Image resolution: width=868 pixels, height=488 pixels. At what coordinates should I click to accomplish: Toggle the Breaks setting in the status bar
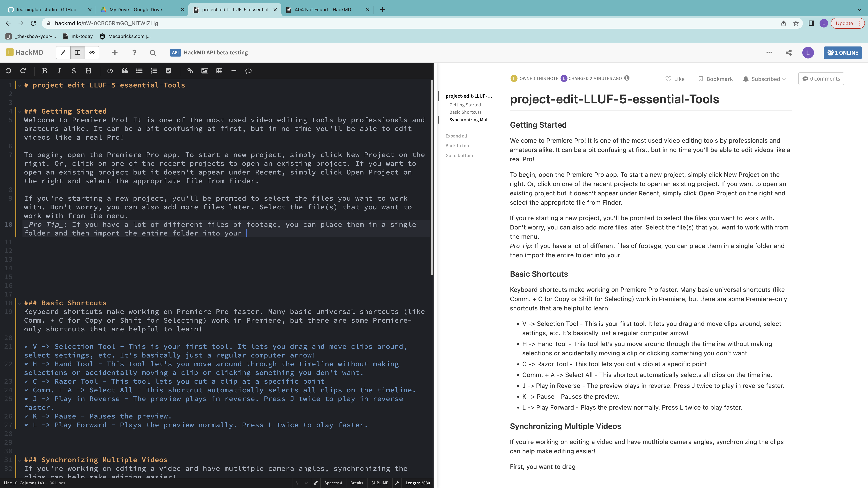point(356,483)
